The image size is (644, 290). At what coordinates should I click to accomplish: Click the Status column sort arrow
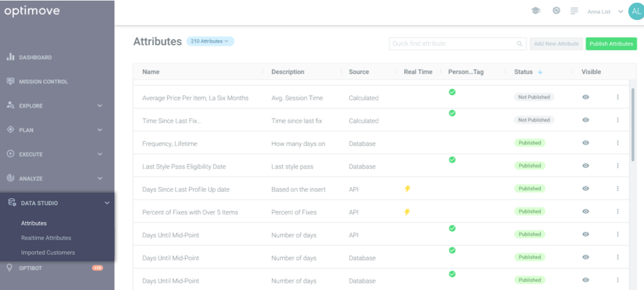click(540, 72)
